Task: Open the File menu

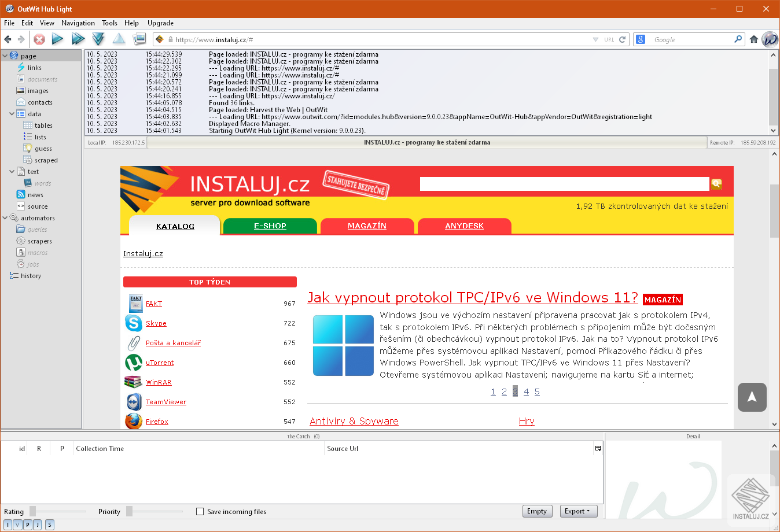Action: [x=9, y=23]
